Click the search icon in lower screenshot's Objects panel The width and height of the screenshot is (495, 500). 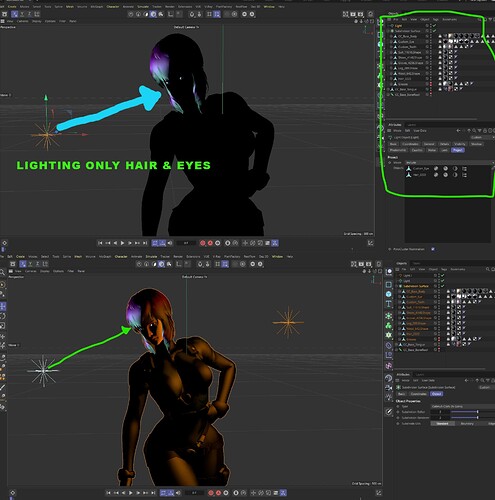point(488,269)
